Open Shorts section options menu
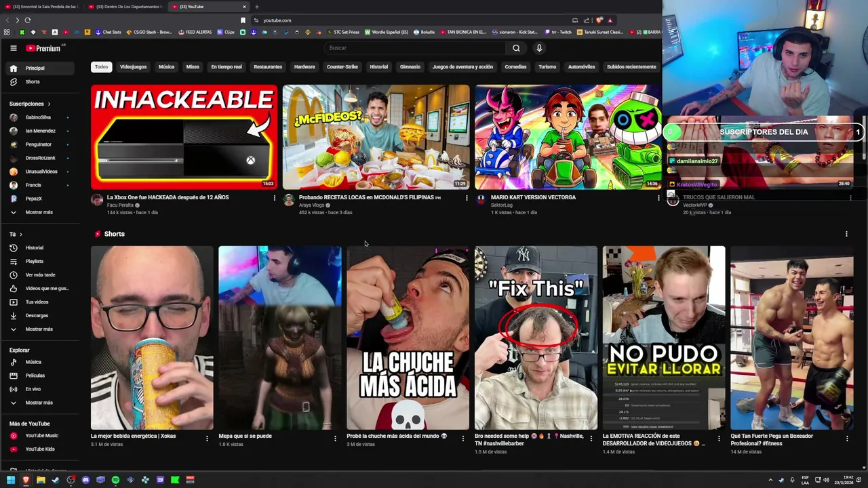Screen dimensions: 868x488 (x=846, y=234)
